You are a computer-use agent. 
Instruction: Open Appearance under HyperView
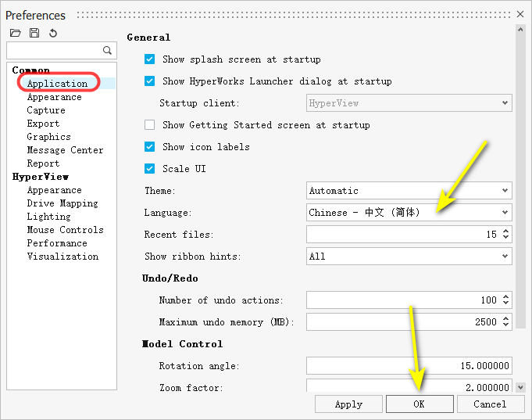tap(54, 190)
